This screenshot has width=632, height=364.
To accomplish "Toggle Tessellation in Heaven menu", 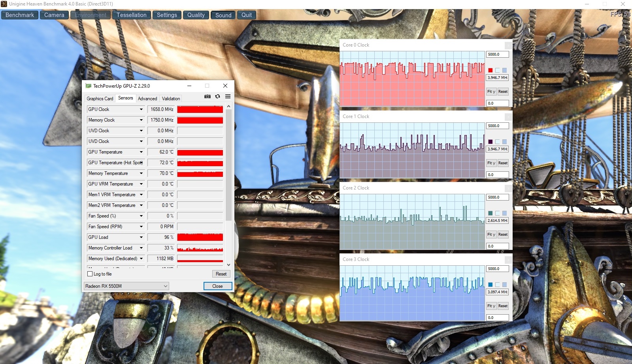I will [x=131, y=15].
